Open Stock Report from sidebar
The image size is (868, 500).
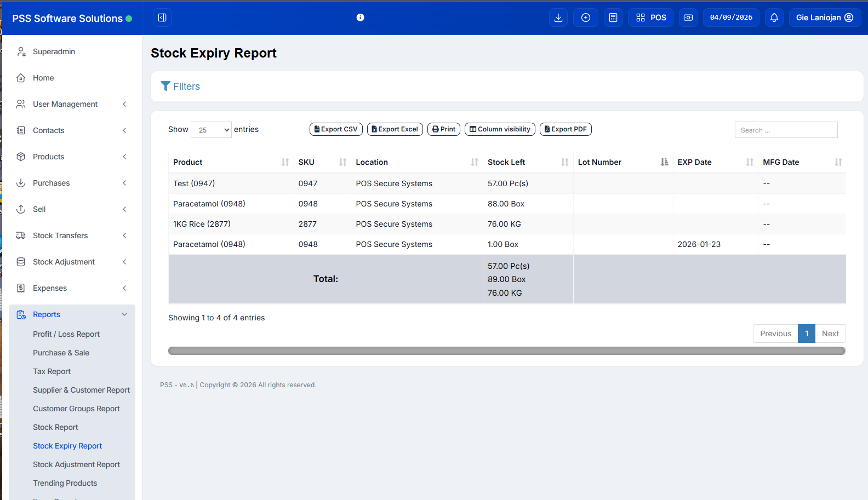click(x=55, y=427)
